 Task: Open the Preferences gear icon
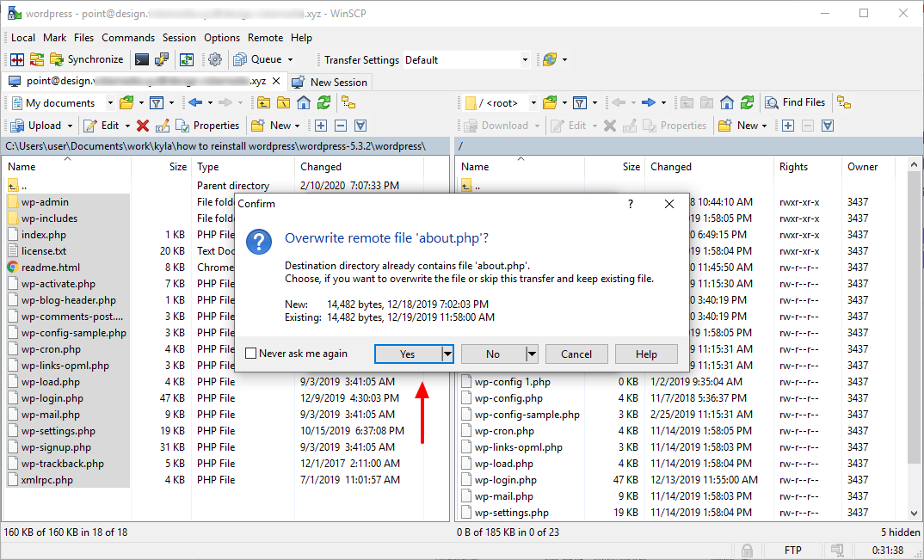215,59
